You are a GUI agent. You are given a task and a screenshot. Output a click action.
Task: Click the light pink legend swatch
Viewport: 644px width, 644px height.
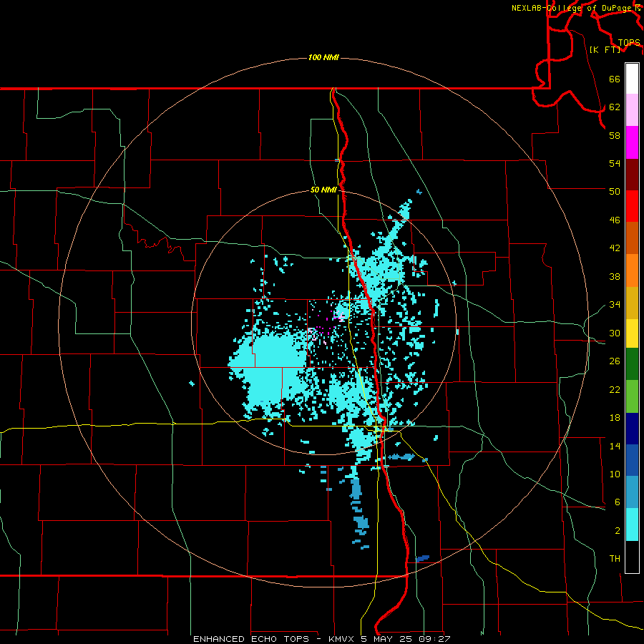(632, 110)
